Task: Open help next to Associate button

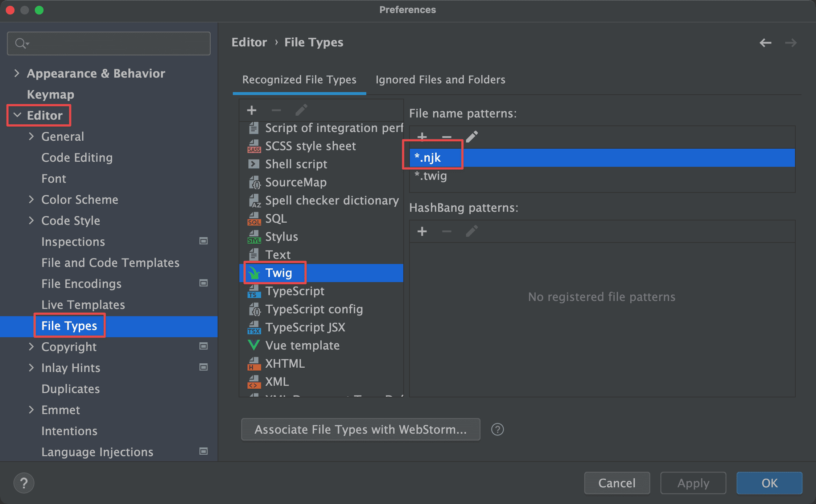Action: (497, 430)
